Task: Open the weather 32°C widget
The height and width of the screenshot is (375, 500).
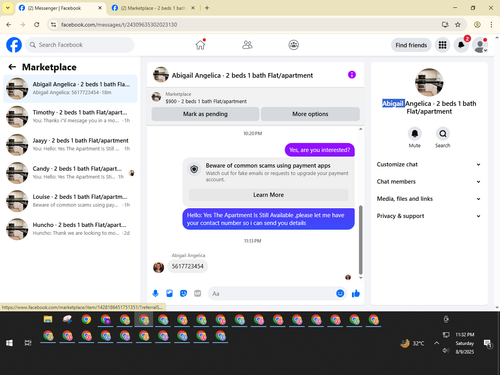Action: 413,343
